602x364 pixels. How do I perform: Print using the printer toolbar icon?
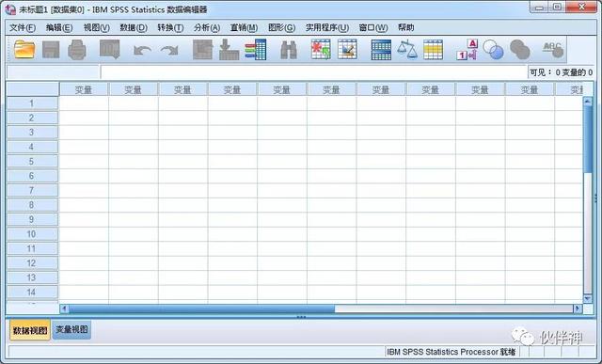77,50
